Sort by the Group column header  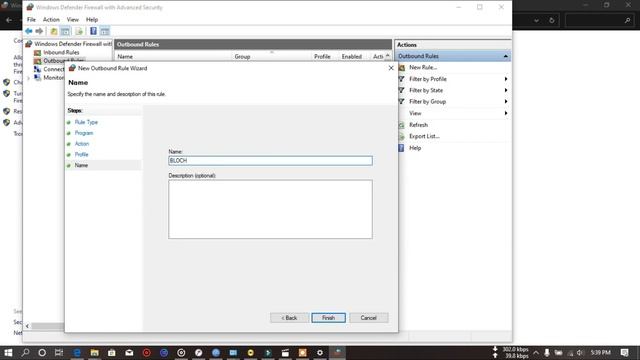click(242, 56)
